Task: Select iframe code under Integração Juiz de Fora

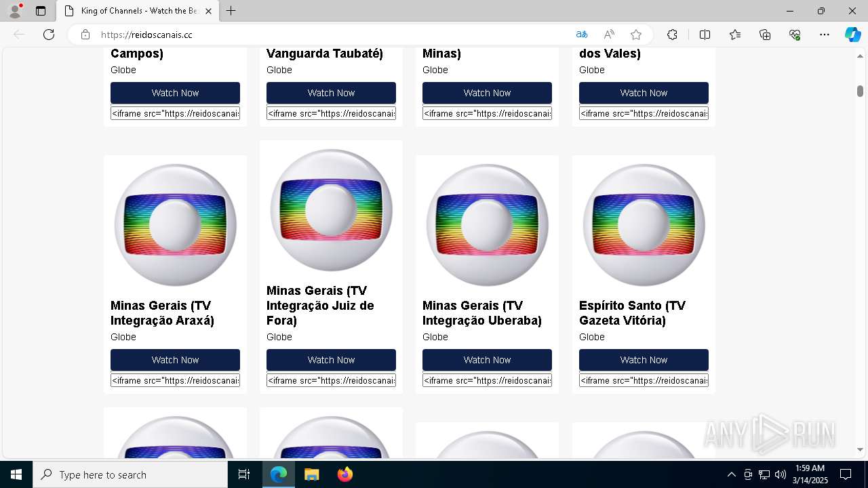Action: tap(331, 380)
